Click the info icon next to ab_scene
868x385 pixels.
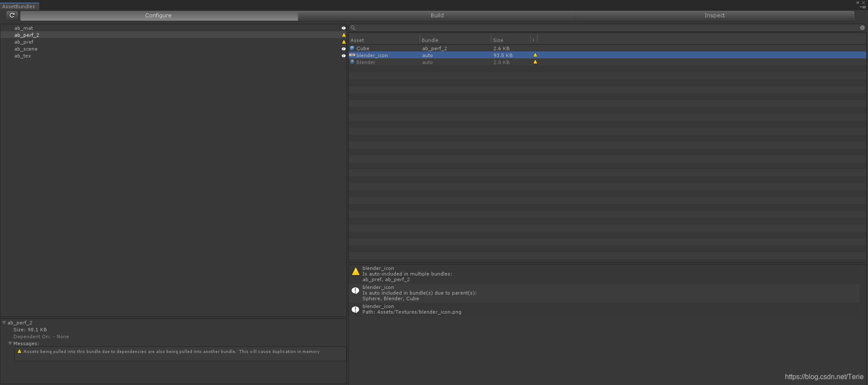(x=343, y=49)
